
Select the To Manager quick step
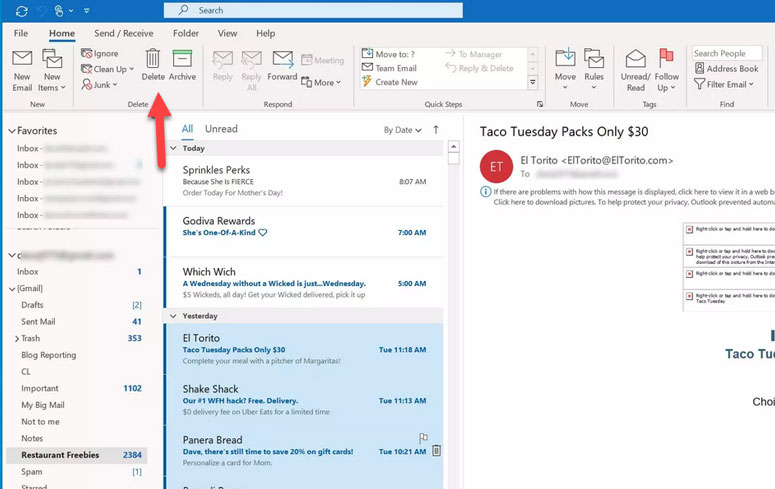tap(474, 54)
